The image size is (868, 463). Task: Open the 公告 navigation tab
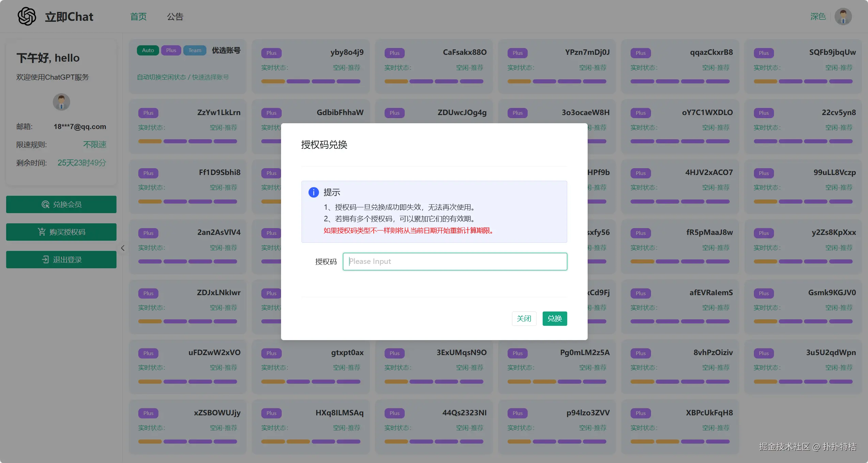[x=175, y=16]
